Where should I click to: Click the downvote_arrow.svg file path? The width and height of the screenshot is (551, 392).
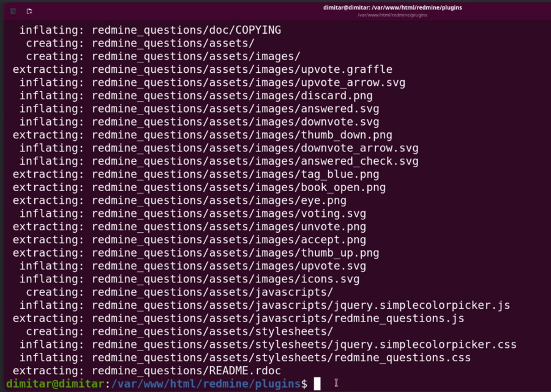click(x=255, y=148)
